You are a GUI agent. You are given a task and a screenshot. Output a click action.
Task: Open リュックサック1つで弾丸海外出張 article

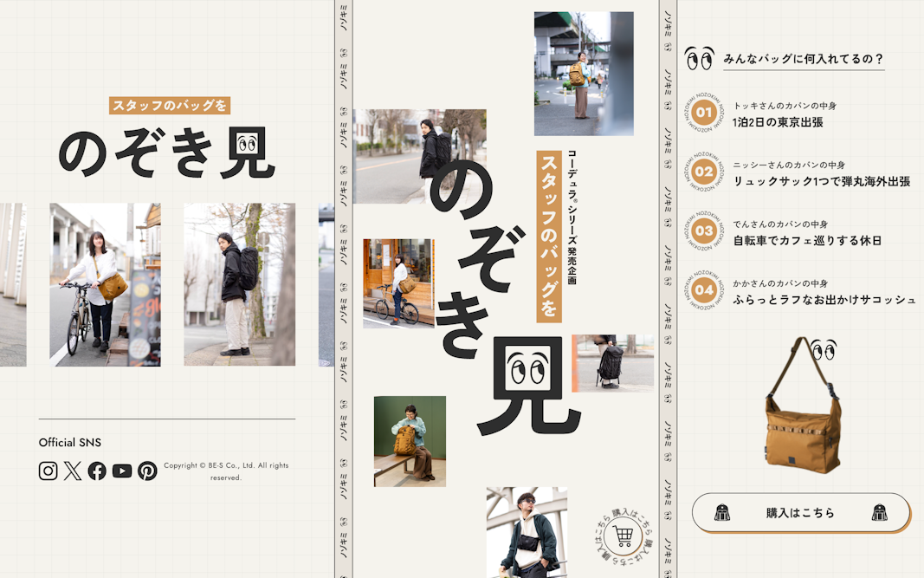[822, 182]
